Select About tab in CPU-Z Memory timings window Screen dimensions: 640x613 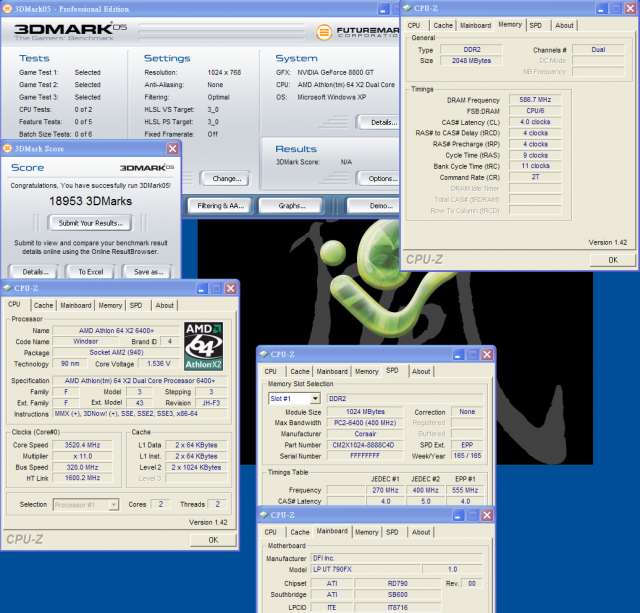[x=564, y=25]
